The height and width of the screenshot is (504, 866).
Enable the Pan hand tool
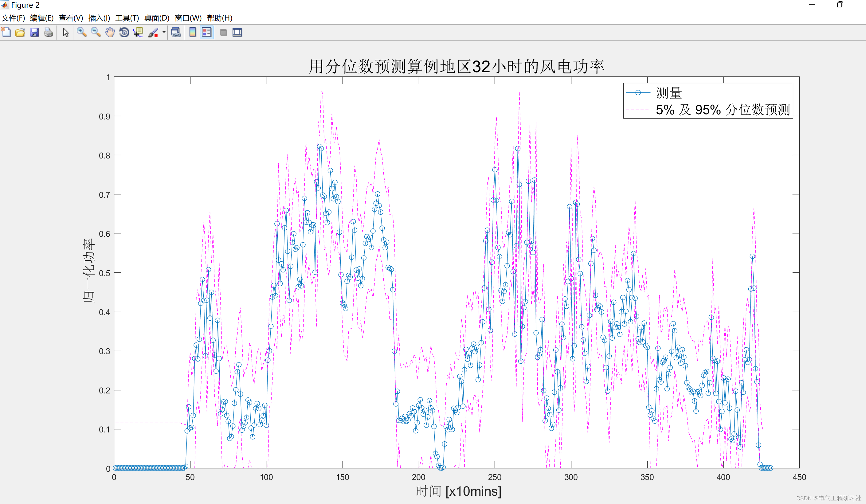point(110,33)
